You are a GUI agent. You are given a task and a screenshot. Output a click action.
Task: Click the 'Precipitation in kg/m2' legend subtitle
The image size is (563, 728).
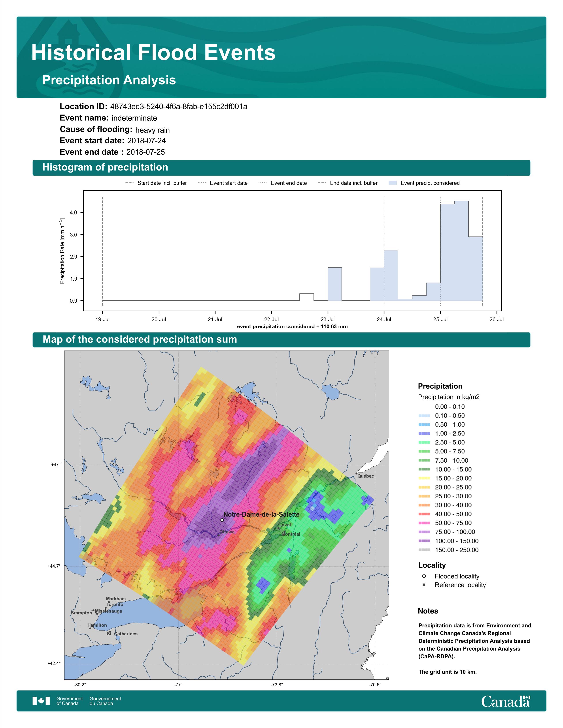449,397
